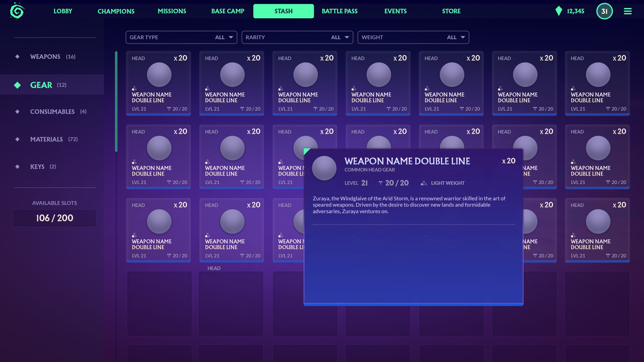Open the Store page
The height and width of the screenshot is (362, 644).
tap(451, 11)
